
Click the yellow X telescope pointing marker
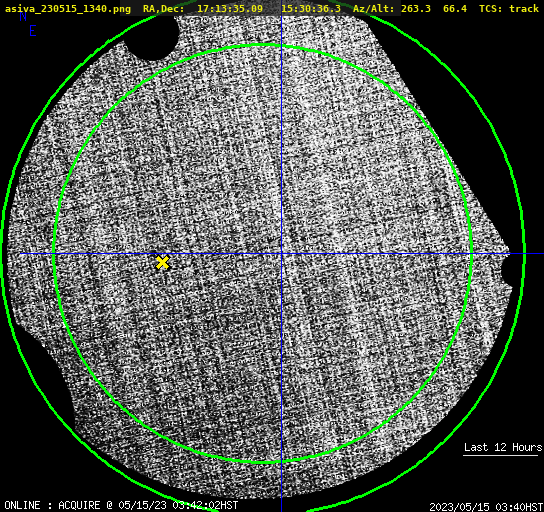162,263
